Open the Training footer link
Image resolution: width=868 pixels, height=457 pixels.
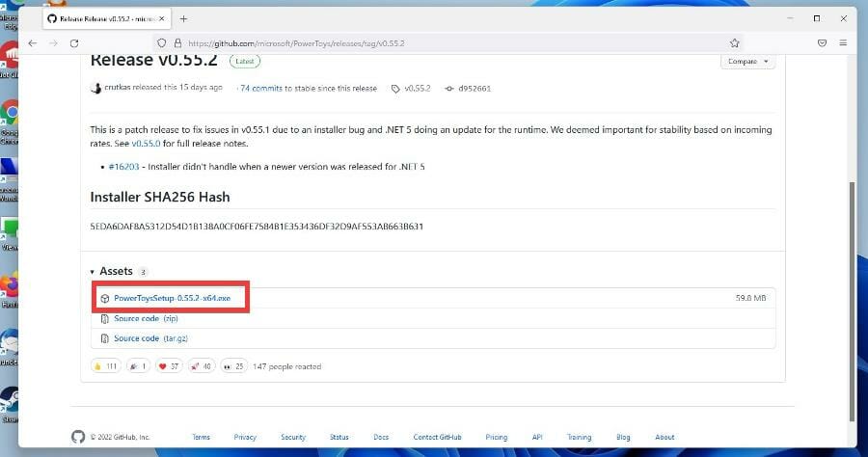[x=579, y=437]
